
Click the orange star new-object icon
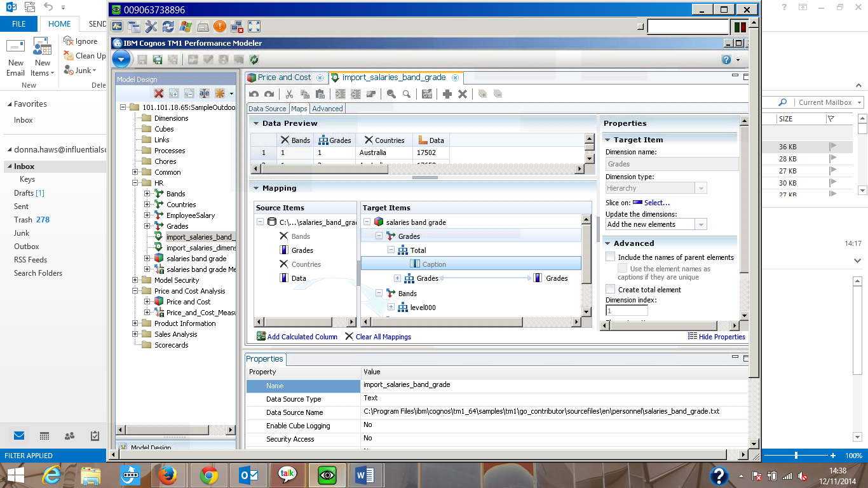pyautogui.click(x=220, y=93)
